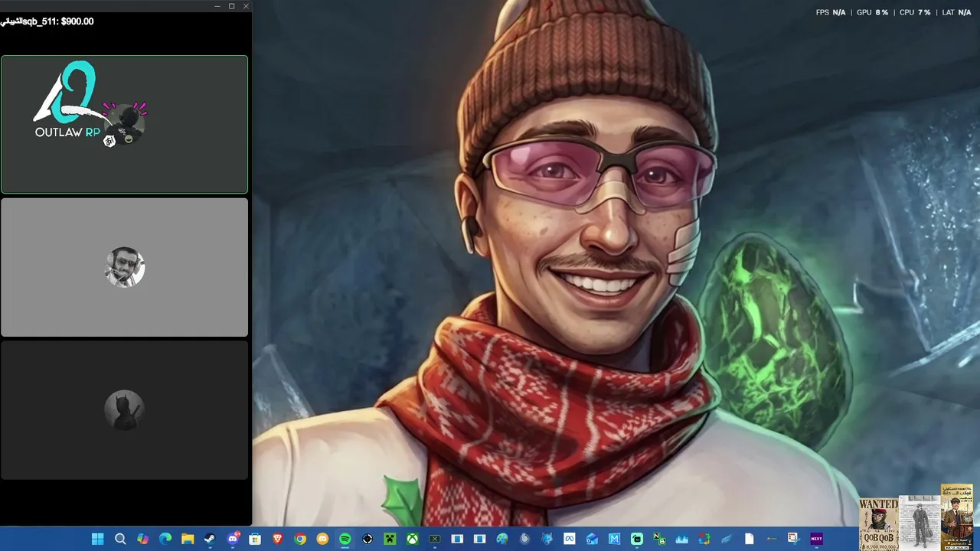
Task: Switch to Spotify on the taskbar
Action: [345, 539]
